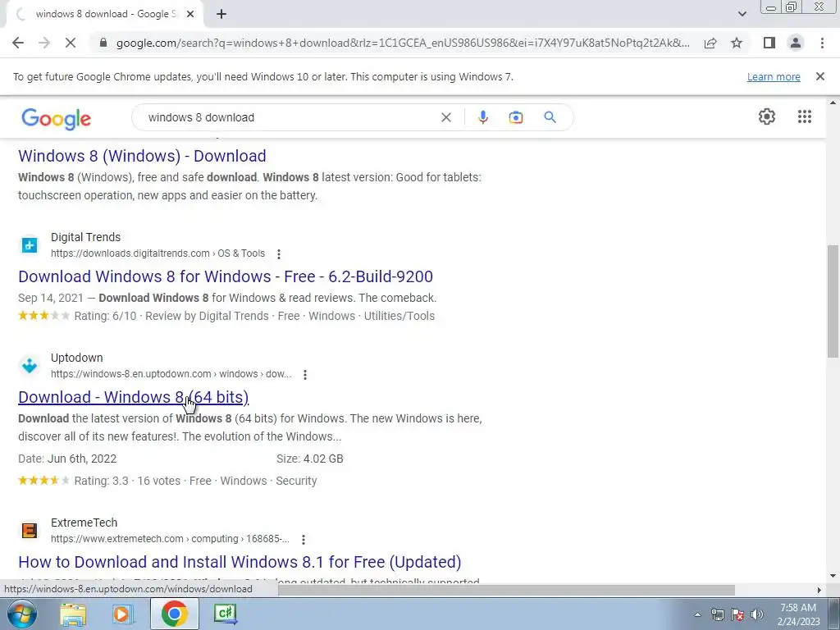This screenshot has width=840, height=630.
Task: Show hidden system tray icons
Action: tap(697, 615)
